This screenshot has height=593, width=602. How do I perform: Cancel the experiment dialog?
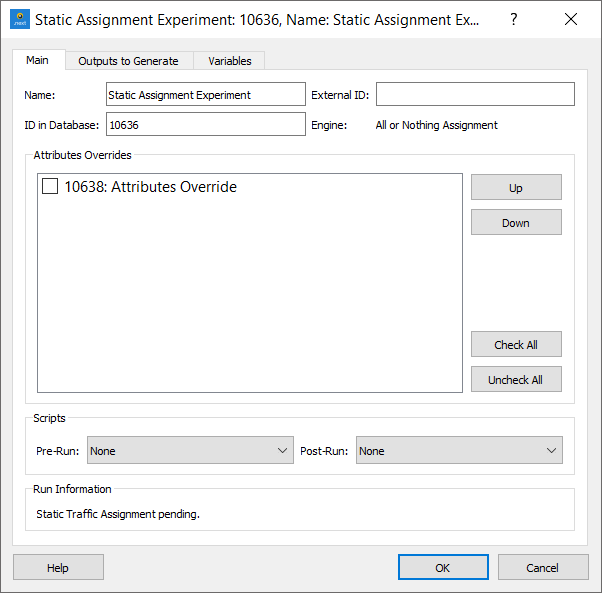pos(543,567)
